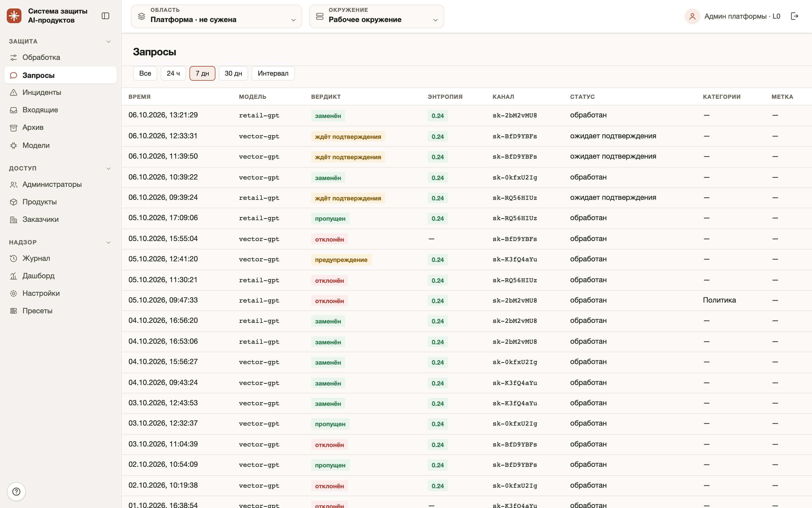Click the Обработка sliders icon
The image size is (812, 508).
coord(14,58)
